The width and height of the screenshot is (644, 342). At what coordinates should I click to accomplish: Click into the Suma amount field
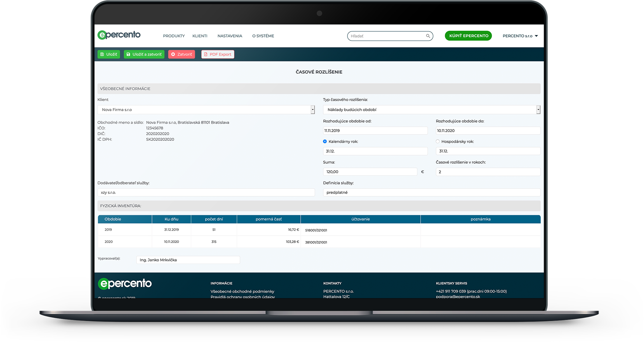[x=370, y=172]
